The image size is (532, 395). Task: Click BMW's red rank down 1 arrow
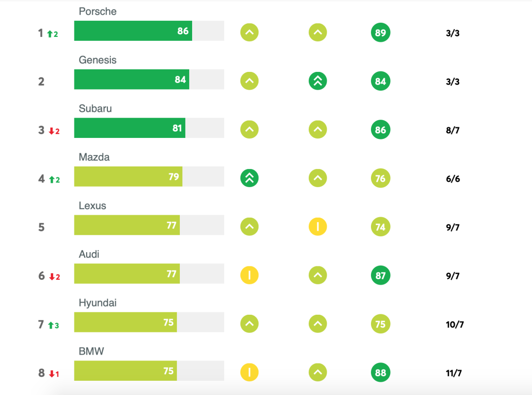(x=54, y=374)
